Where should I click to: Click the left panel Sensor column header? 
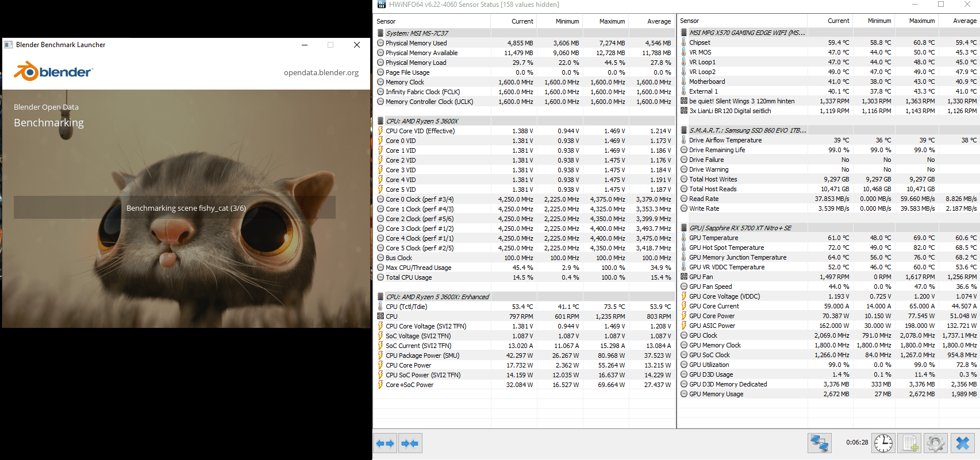click(432, 21)
